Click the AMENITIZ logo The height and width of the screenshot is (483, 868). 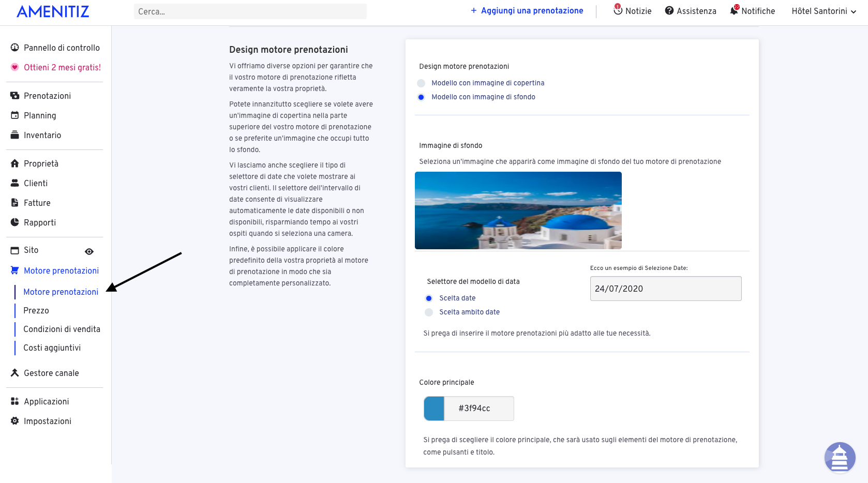53,11
